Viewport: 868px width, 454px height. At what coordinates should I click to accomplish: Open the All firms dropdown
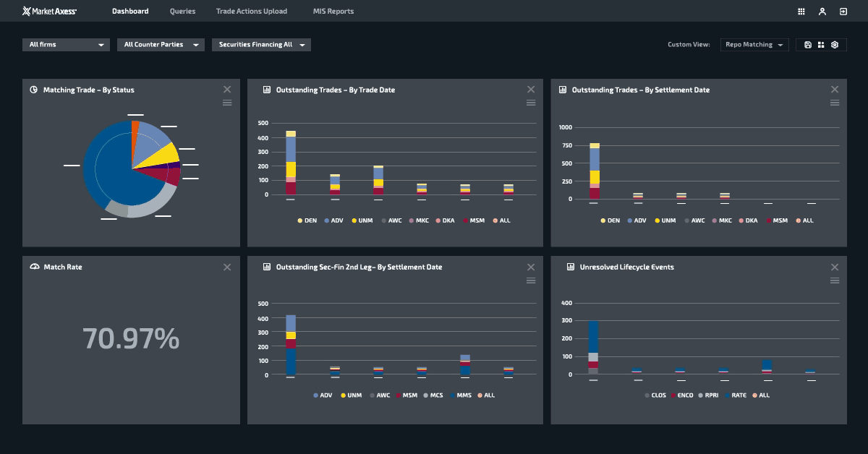(x=65, y=44)
